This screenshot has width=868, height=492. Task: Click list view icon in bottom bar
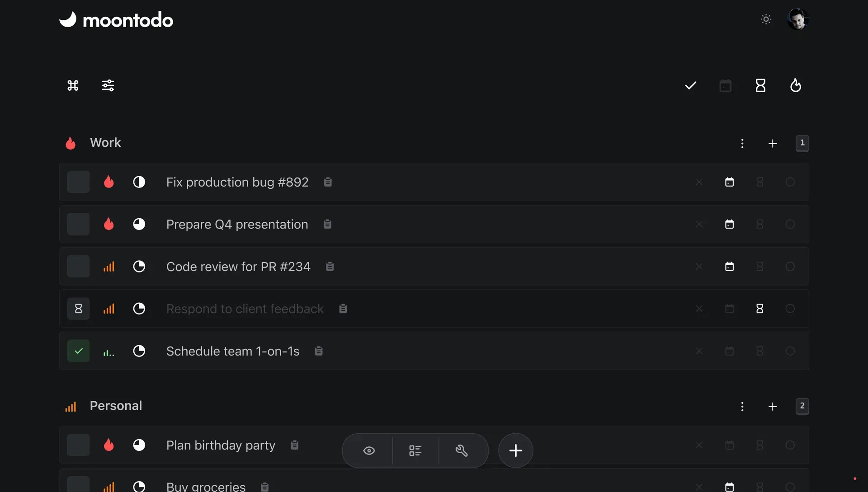point(415,450)
